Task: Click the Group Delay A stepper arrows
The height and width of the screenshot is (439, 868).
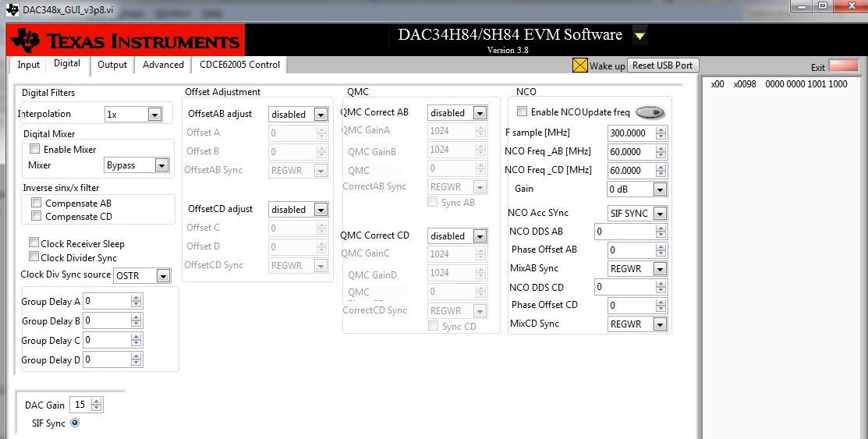Action: [x=136, y=301]
